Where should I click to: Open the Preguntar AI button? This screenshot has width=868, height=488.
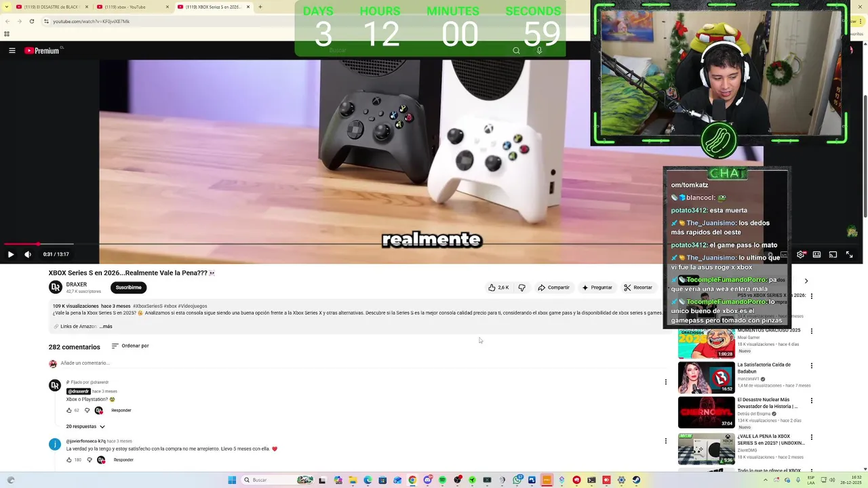click(597, 287)
